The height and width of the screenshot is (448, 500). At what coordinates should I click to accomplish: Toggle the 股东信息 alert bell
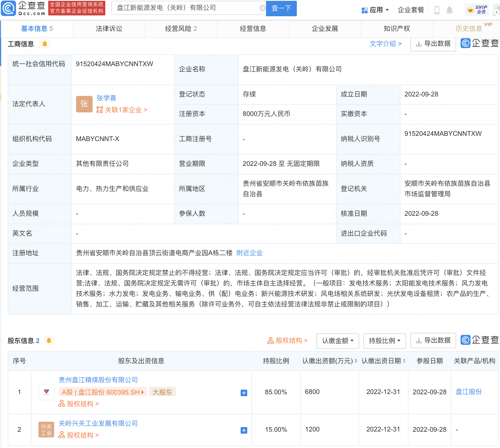pos(49,341)
